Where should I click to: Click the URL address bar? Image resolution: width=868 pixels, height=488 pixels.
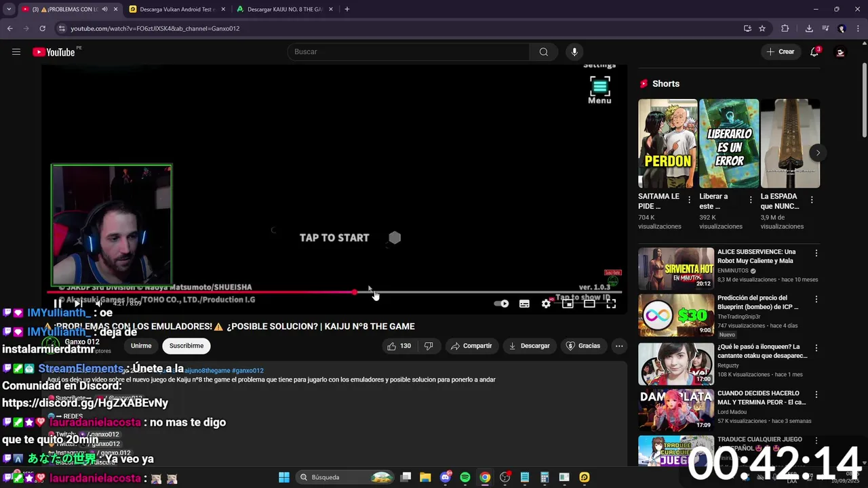(x=400, y=28)
